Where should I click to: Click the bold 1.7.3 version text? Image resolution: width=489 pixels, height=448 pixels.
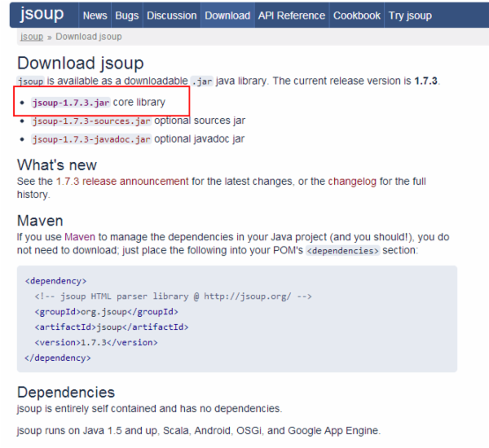425,81
